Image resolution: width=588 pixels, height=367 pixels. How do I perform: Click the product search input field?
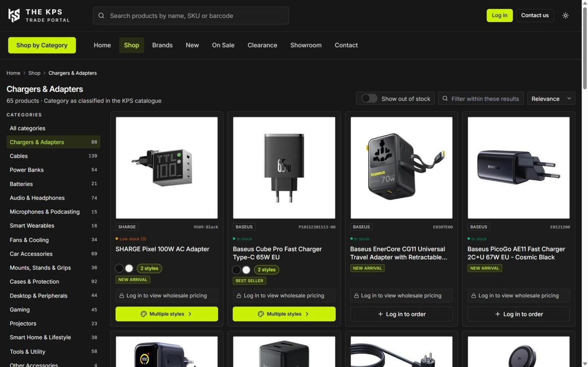pyautogui.click(x=191, y=15)
